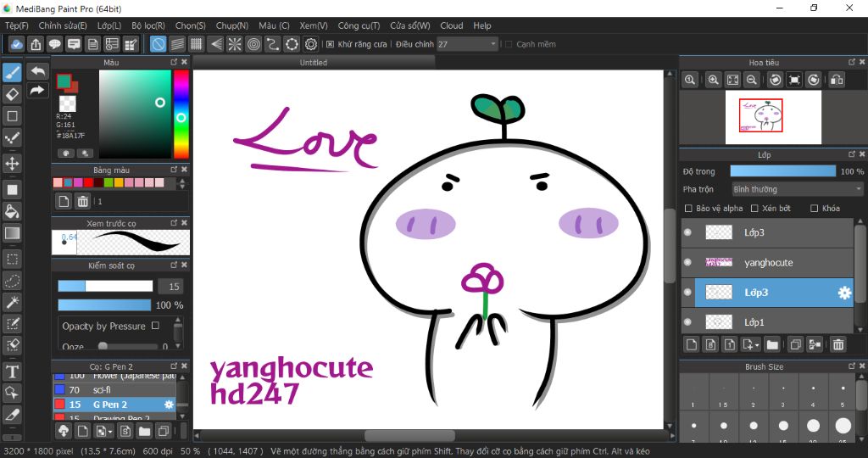Image resolution: width=868 pixels, height=458 pixels.
Task: Enable crisscross grid snap guide
Action: point(196,44)
